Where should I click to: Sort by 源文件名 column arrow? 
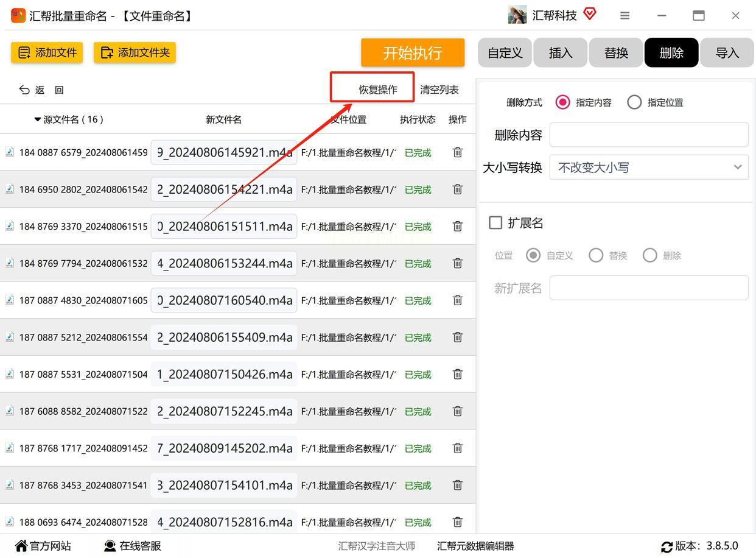(x=38, y=119)
